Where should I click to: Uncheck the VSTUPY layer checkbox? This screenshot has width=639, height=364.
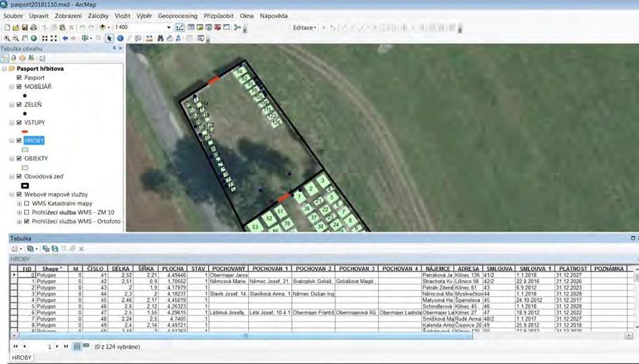19,122
